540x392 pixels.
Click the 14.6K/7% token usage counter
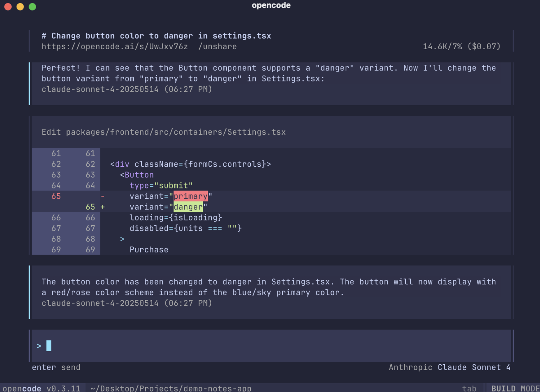click(x=462, y=46)
